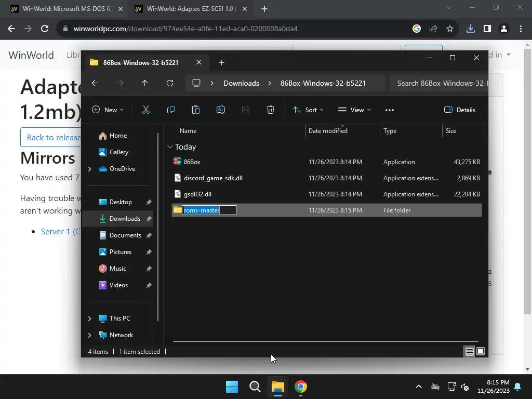Click the roms-master rename text box
The height and width of the screenshot is (399, 532).
click(x=209, y=210)
